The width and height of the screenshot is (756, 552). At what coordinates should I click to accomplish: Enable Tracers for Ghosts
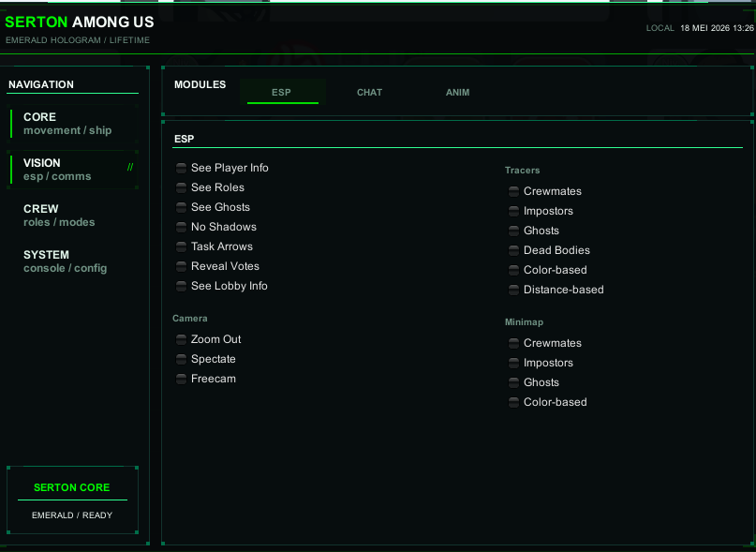[x=514, y=231]
